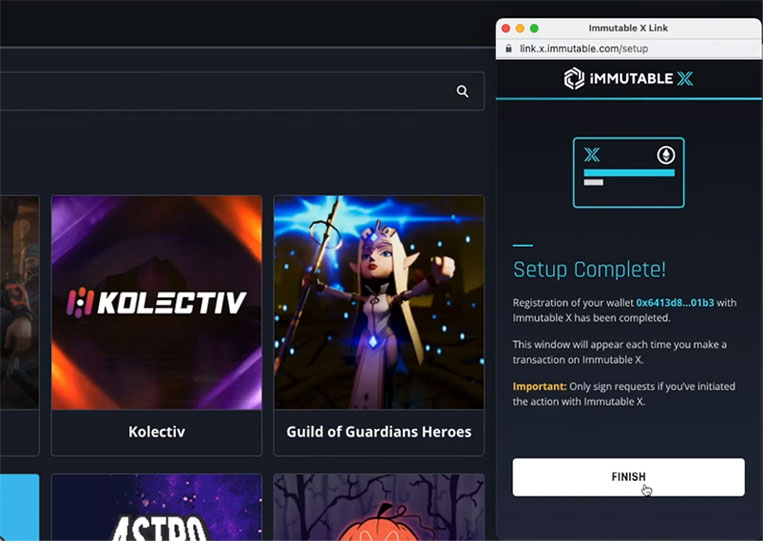Click the Important: warning label

click(539, 386)
